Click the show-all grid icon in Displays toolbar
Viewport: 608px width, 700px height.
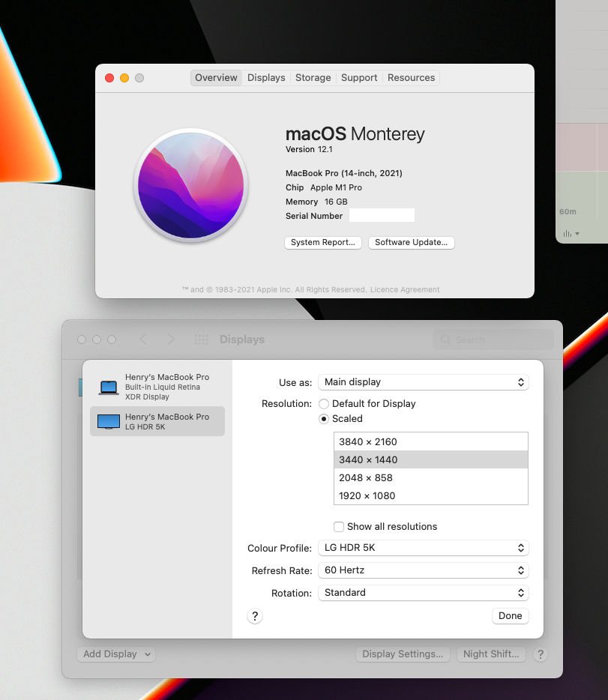[x=202, y=340]
